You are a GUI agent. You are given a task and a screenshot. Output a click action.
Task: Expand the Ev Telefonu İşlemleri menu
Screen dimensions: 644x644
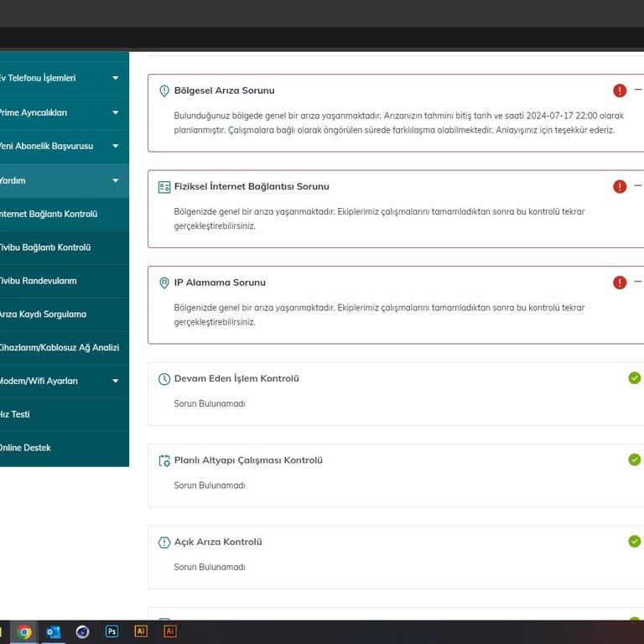click(115, 78)
